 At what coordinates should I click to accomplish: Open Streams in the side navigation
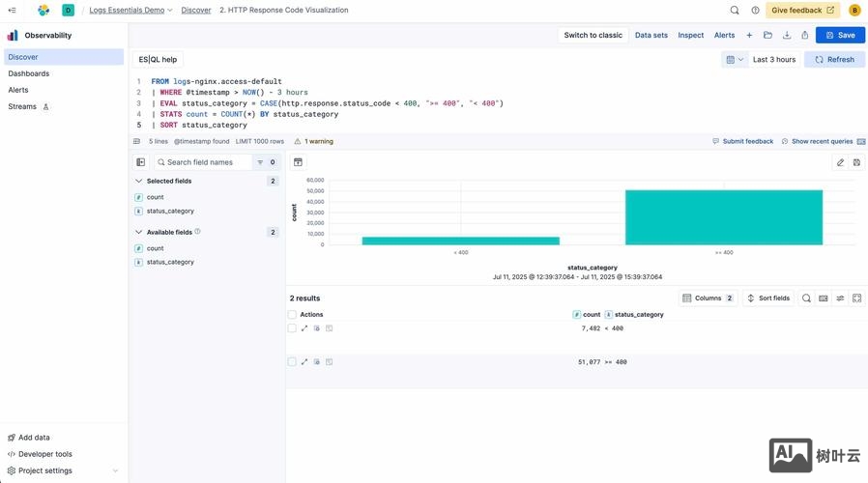(22, 106)
